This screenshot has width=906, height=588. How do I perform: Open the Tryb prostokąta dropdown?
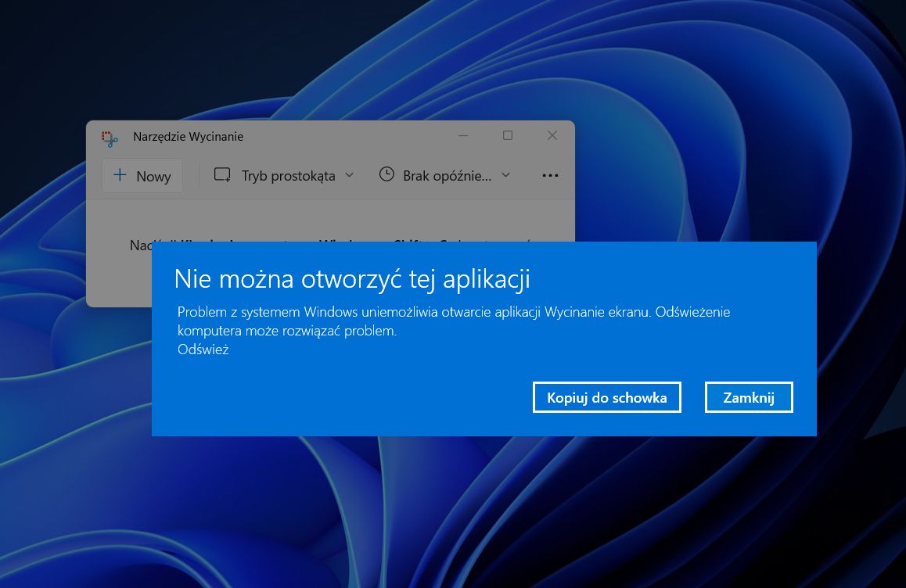tap(284, 176)
